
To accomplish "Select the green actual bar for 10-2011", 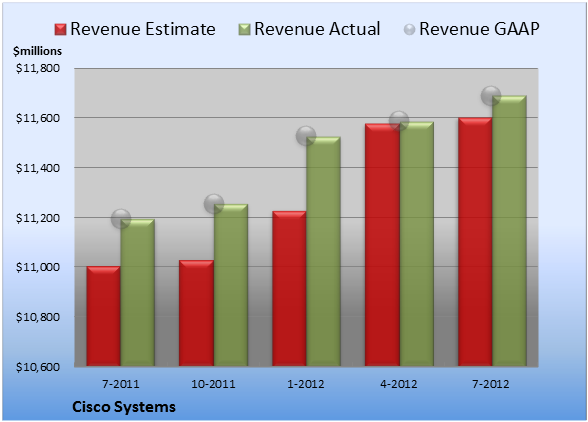I will click(x=231, y=285).
